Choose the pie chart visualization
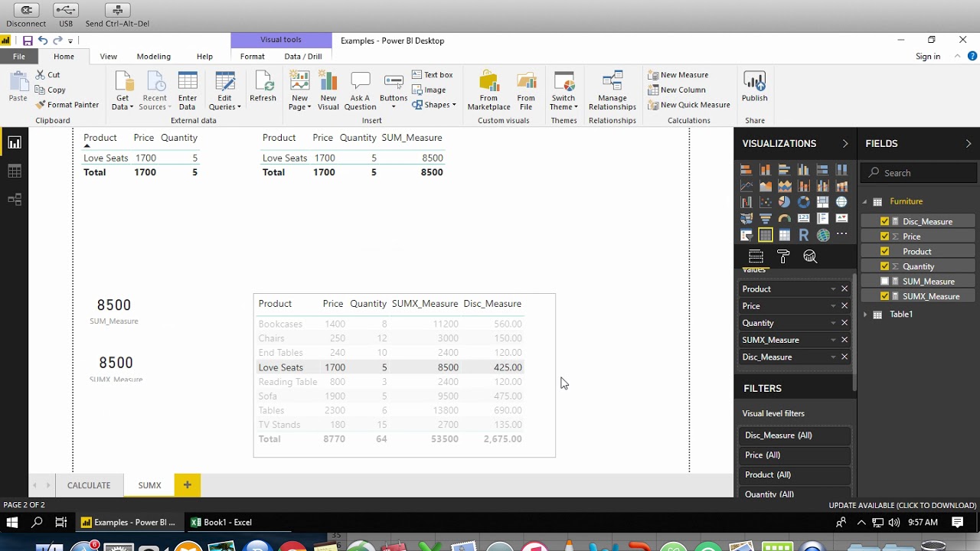980x551 pixels. coord(785,202)
